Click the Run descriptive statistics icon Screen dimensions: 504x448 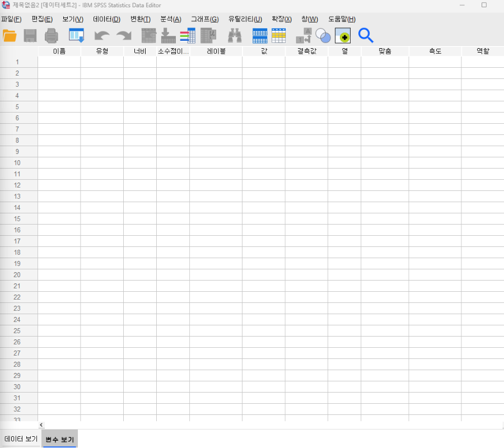[208, 36]
